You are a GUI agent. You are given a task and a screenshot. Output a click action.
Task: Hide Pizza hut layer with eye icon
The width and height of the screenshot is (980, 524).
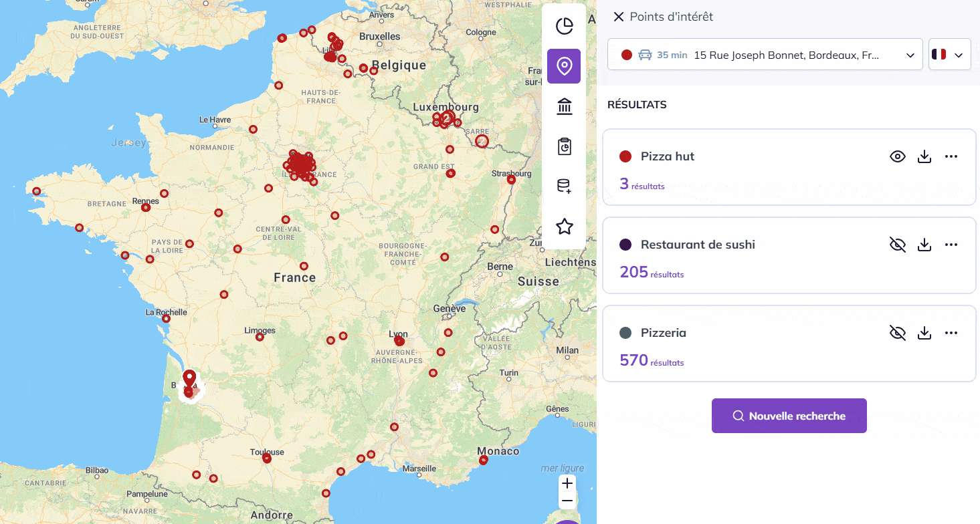tap(898, 156)
